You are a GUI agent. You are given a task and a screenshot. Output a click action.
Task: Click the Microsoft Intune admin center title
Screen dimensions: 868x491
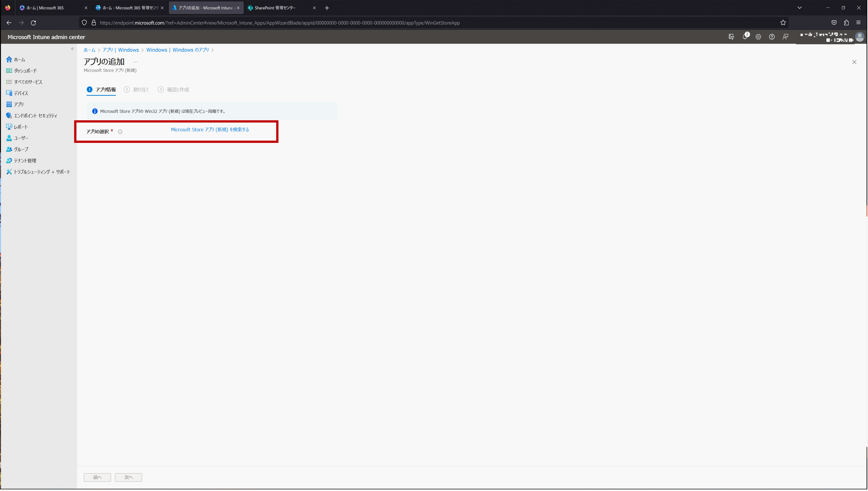click(x=47, y=37)
